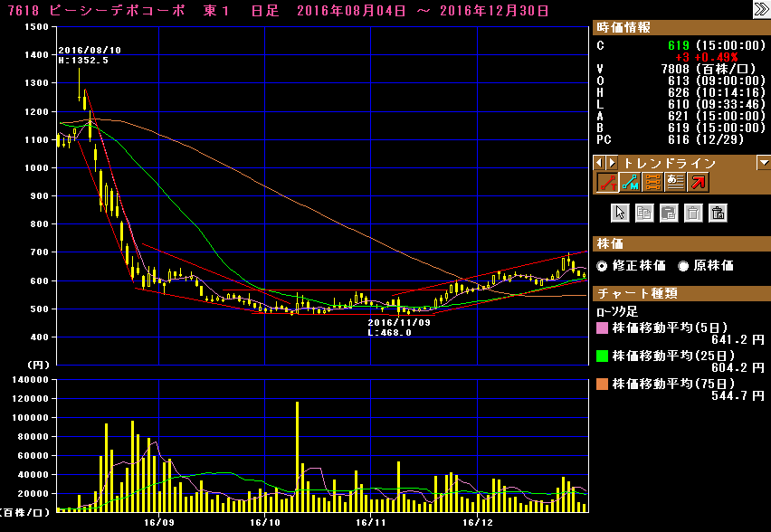Click the paste drawing object icon

(x=669, y=214)
